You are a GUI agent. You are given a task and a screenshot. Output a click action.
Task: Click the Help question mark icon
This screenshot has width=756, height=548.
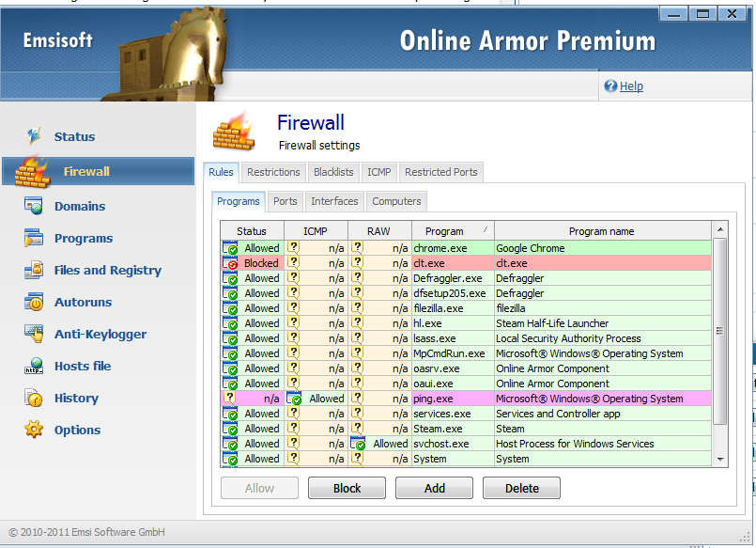coord(610,86)
